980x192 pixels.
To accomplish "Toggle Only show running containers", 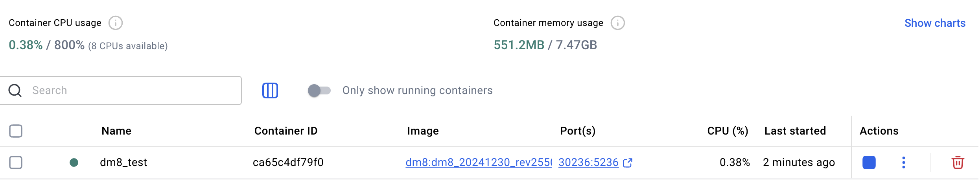I will click(x=319, y=90).
